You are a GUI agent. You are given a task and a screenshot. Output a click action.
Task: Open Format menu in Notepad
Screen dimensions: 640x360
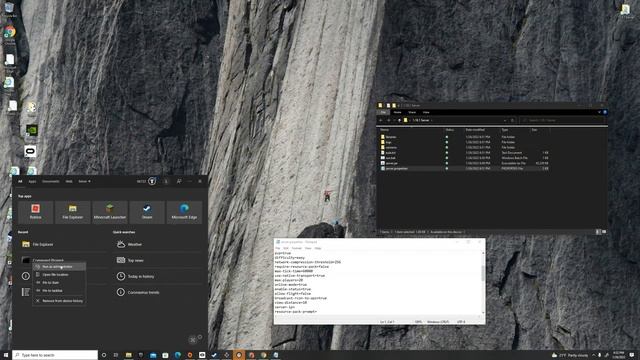(x=297, y=248)
